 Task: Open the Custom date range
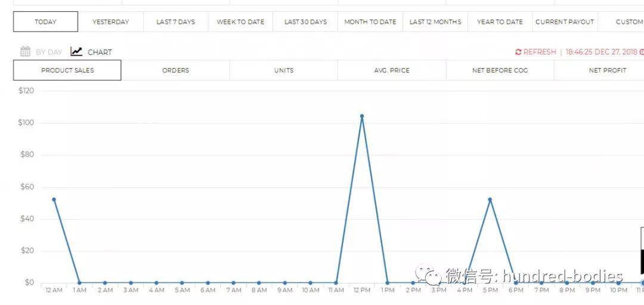[x=628, y=22]
